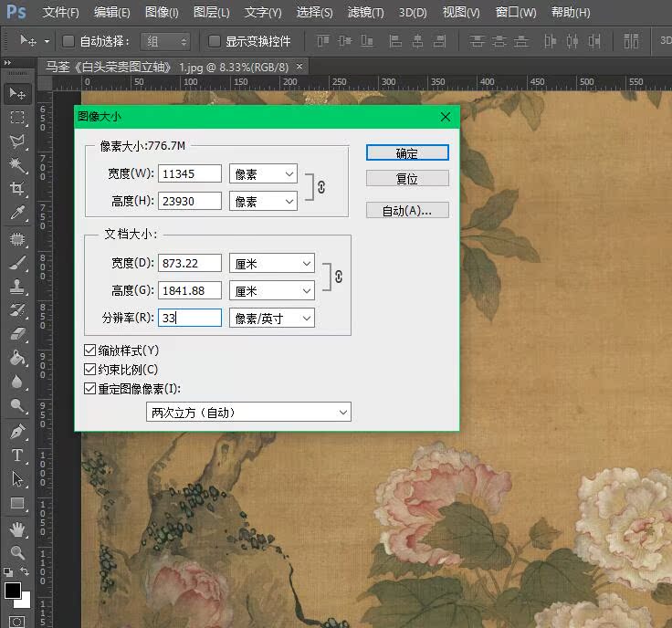Screen dimensions: 672x628
Task: Select the Zoom tool in toolbar
Action: pos(17,552)
